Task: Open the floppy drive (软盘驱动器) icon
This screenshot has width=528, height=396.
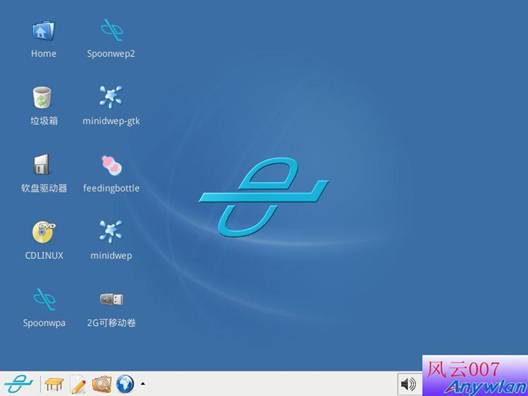Action: click(41, 164)
